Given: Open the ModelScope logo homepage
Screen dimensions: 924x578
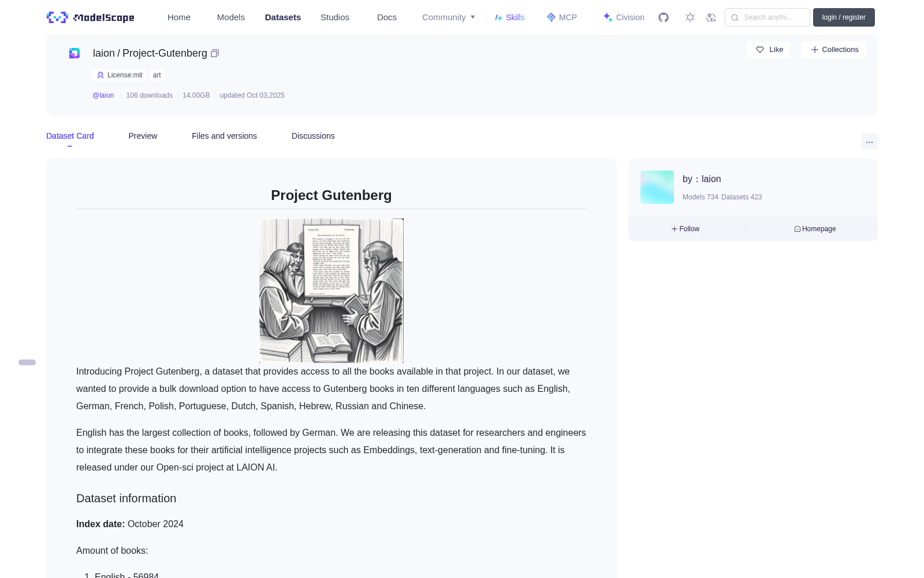Looking at the screenshot, I should tap(90, 17).
